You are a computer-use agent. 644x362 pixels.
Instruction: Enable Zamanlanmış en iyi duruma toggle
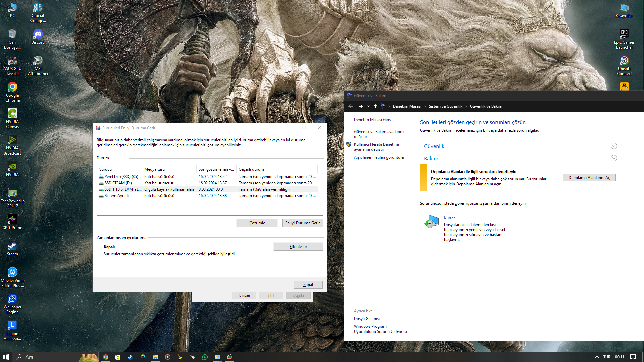[x=298, y=247]
